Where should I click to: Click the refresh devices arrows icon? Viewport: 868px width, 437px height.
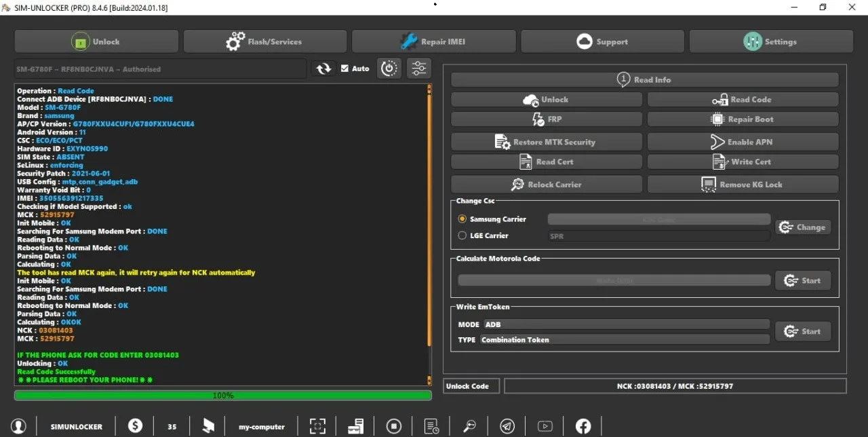click(323, 69)
